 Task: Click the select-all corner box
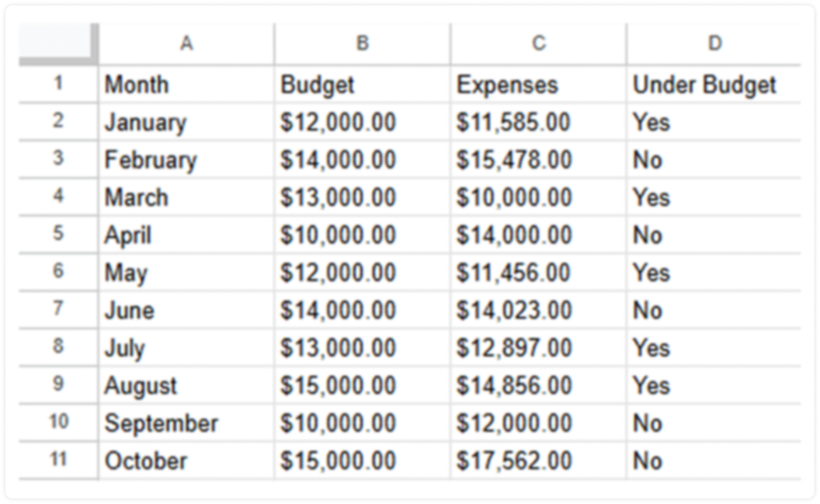pyautogui.click(x=58, y=44)
